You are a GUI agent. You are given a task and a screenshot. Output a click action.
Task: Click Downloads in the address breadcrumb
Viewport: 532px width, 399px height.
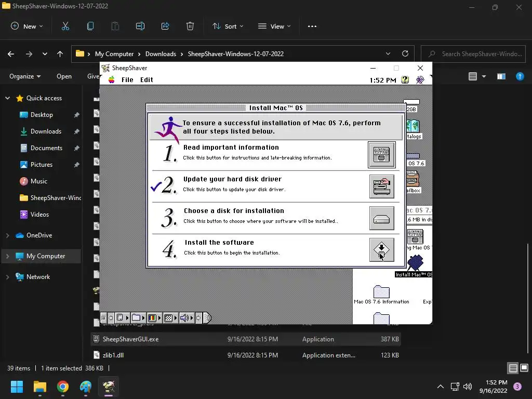pos(161,54)
